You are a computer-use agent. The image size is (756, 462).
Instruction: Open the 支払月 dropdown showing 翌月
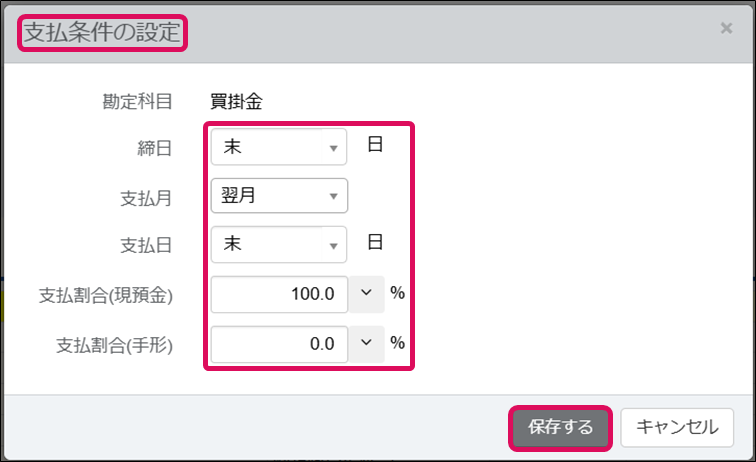[279, 196]
